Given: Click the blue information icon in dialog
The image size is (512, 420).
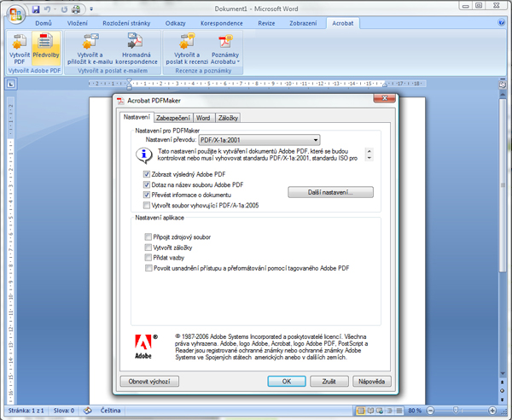Looking at the screenshot, I should coord(144,155).
